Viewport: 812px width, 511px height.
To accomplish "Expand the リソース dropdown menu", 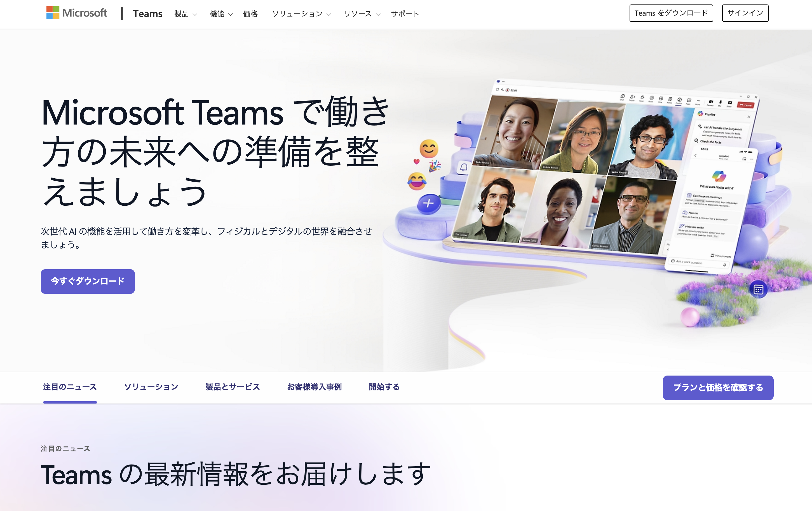I will click(x=361, y=14).
